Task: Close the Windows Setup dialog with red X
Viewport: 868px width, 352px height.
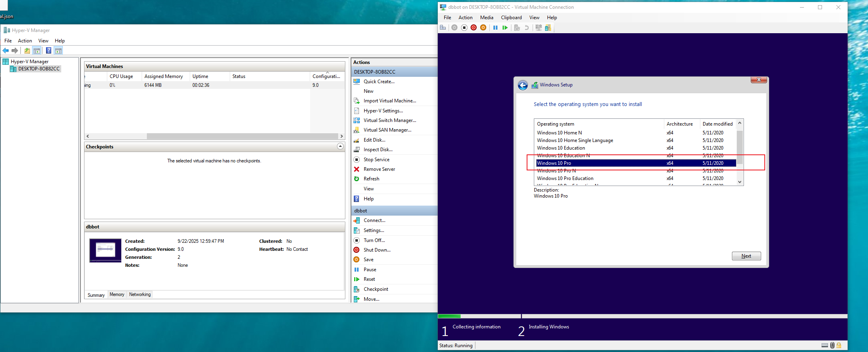Action: click(x=759, y=80)
